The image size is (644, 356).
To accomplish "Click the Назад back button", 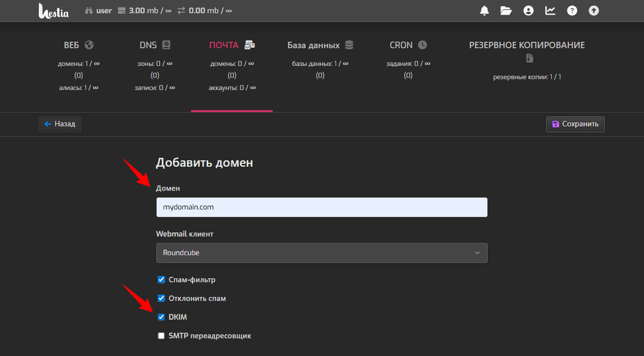I will pyautogui.click(x=60, y=124).
